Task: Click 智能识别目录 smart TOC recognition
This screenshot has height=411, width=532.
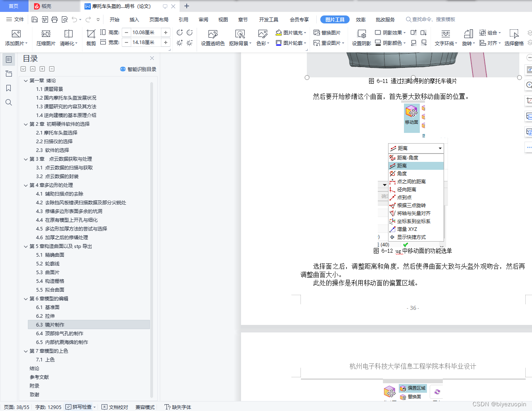Action: point(138,69)
